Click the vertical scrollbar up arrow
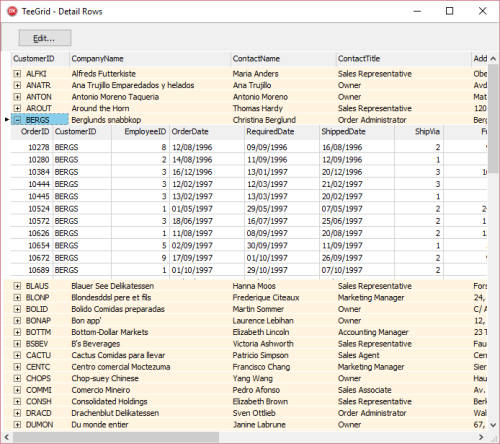Screen dimensions: 500x444 pyautogui.click(x=493, y=59)
